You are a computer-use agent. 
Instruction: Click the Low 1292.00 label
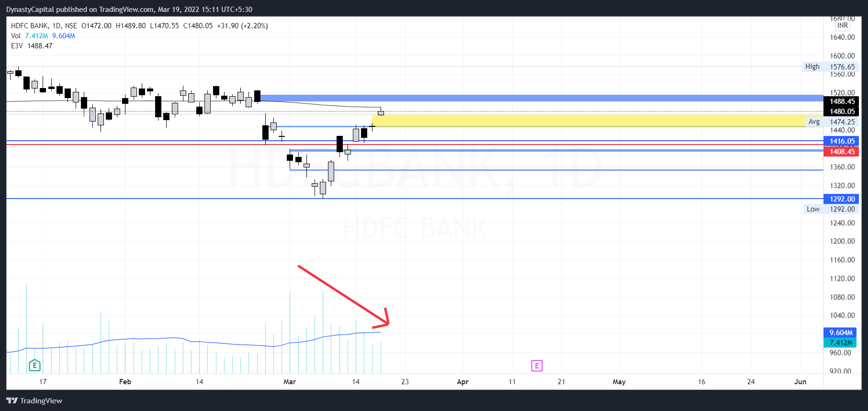[831, 209]
